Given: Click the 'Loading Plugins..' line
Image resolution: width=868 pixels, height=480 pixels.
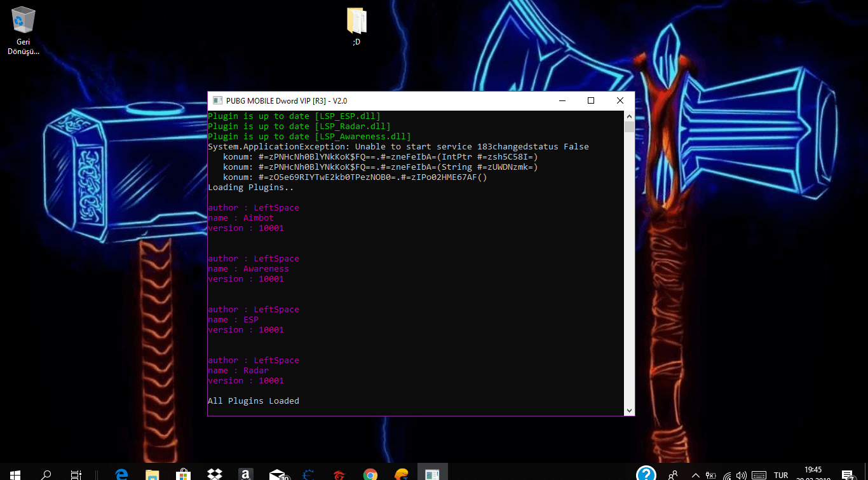Looking at the screenshot, I should coord(251,188).
